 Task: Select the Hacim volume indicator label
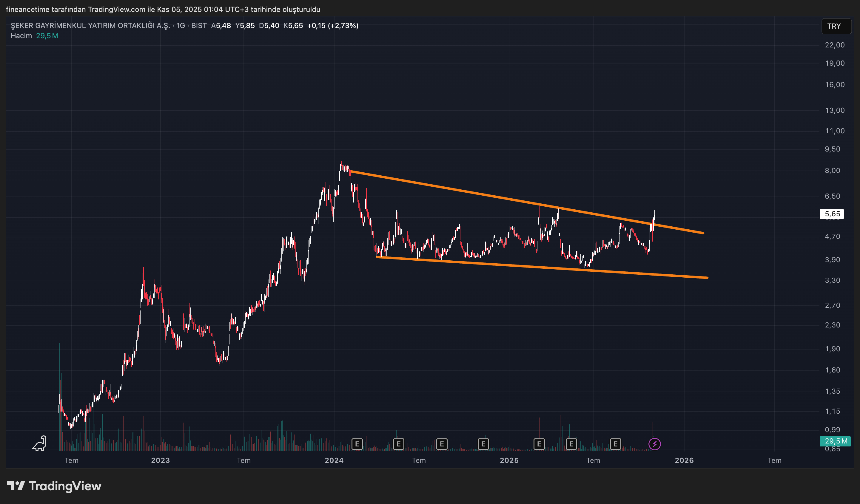(x=21, y=36)
